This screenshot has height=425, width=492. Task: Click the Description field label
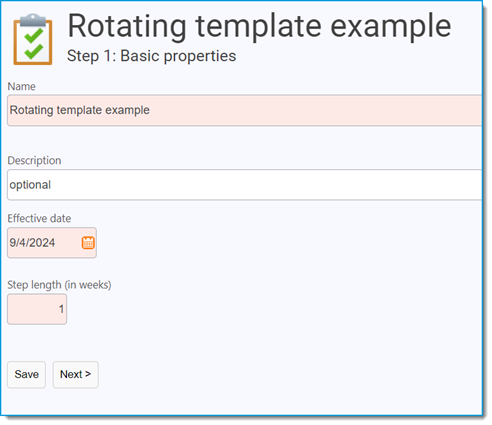tap(34, 161)
